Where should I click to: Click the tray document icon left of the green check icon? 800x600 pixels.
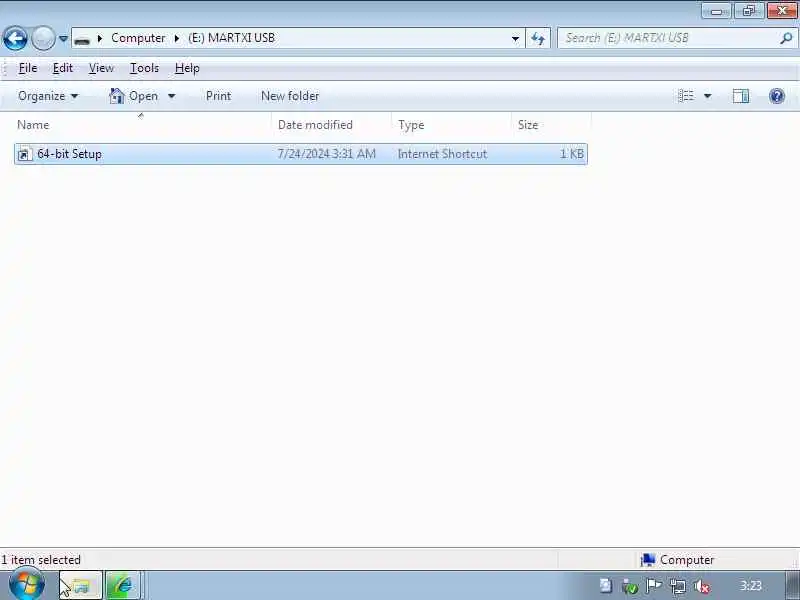606,586
